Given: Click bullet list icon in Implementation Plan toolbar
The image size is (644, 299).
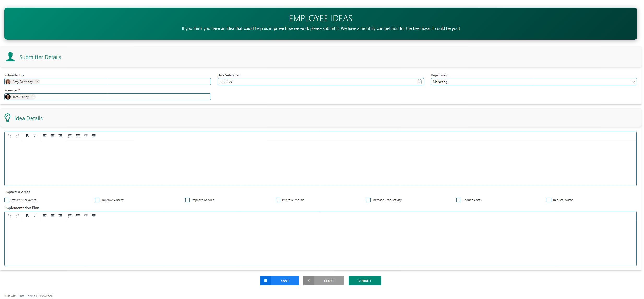Looking at the screenshot, I should (x=78, y=216).
